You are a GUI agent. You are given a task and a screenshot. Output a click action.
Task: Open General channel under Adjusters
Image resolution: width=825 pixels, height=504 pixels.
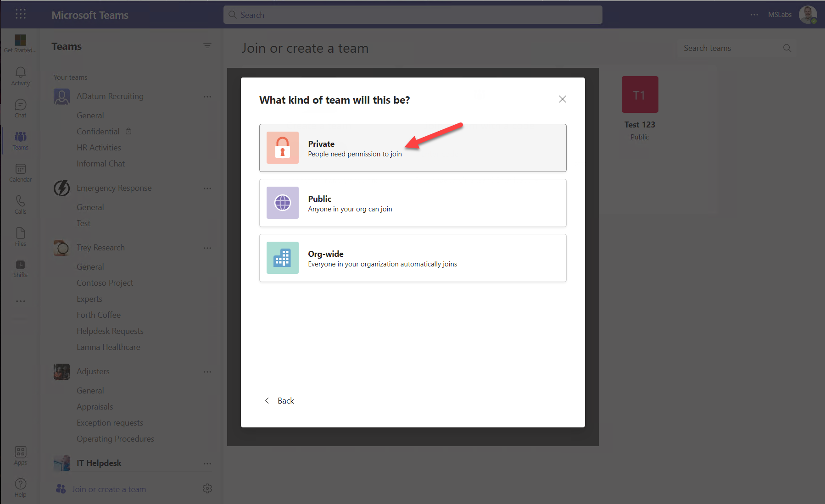[90, 391]
